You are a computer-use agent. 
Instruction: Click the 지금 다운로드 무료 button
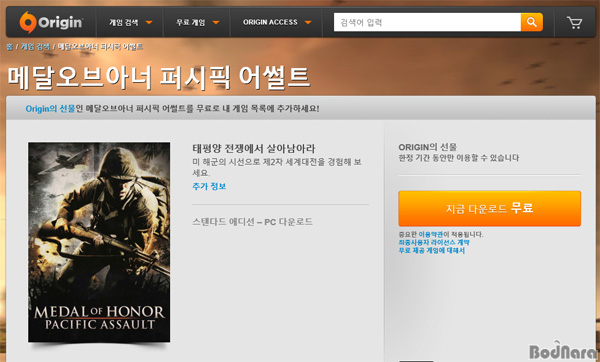[x=489, y=209]
